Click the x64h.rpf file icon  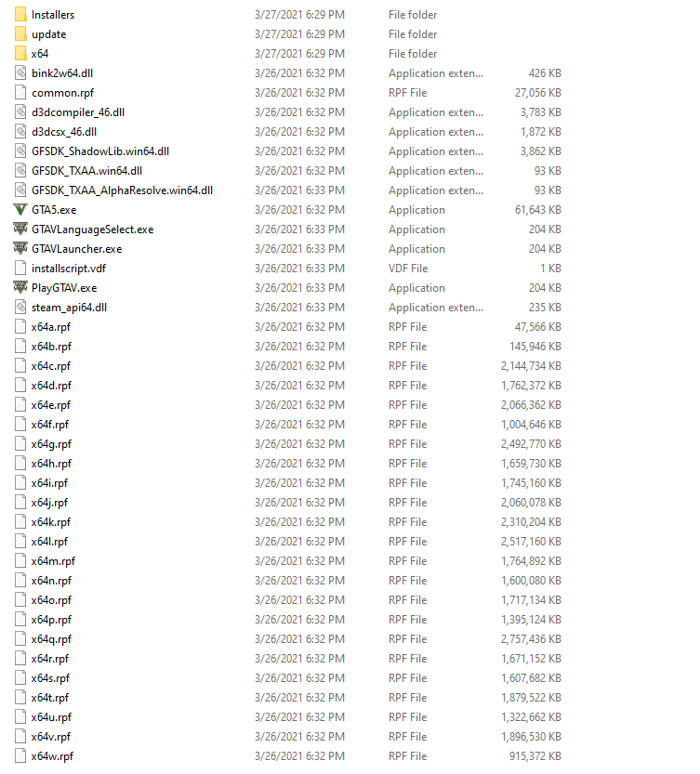20,463
